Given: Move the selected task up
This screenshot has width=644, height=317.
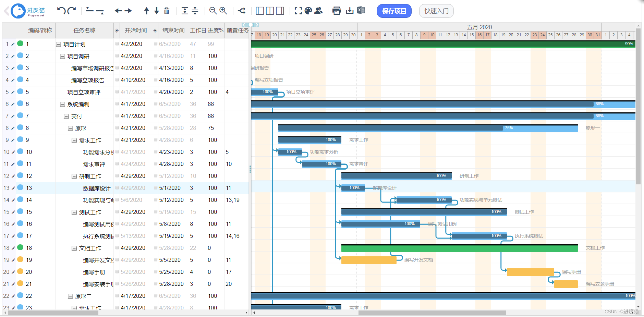Looking at the screenshot, I should (146, 11).
